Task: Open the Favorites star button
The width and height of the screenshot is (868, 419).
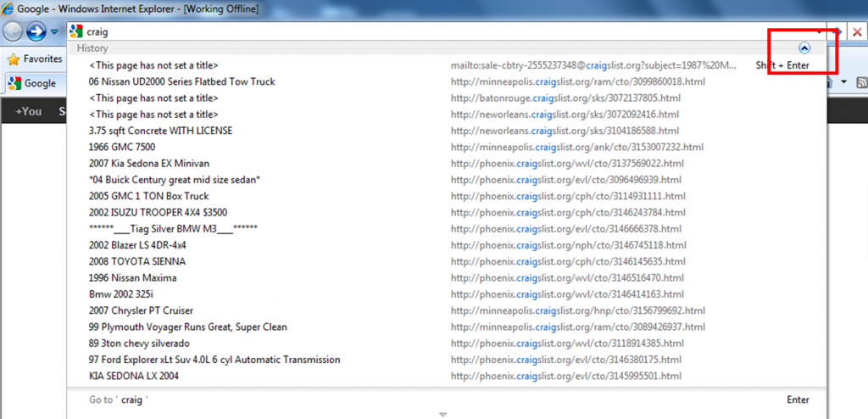Action: tap(34, 59)
